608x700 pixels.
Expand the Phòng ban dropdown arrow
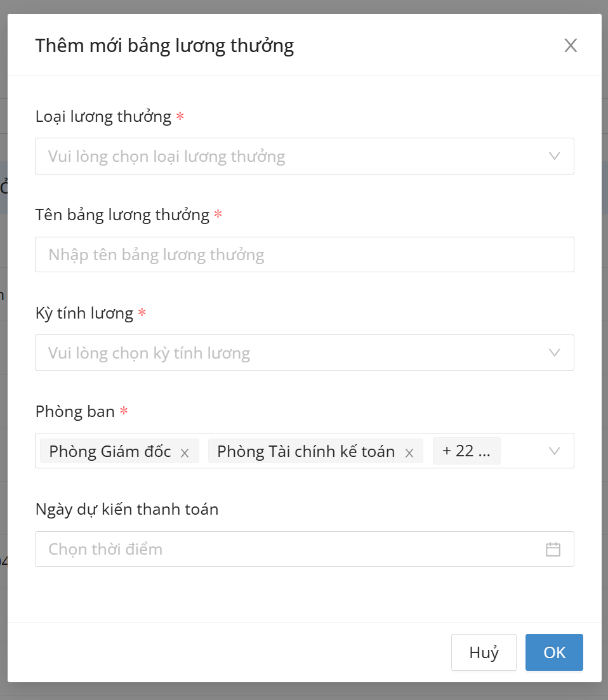coord(554,451)
